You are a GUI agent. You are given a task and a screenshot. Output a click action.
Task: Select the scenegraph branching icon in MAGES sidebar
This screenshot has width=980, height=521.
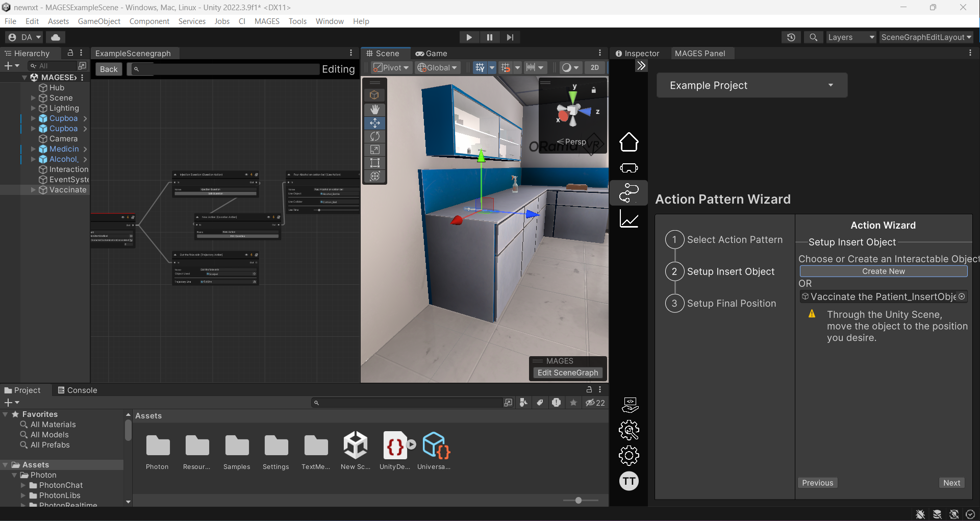[x=629, y=193]
